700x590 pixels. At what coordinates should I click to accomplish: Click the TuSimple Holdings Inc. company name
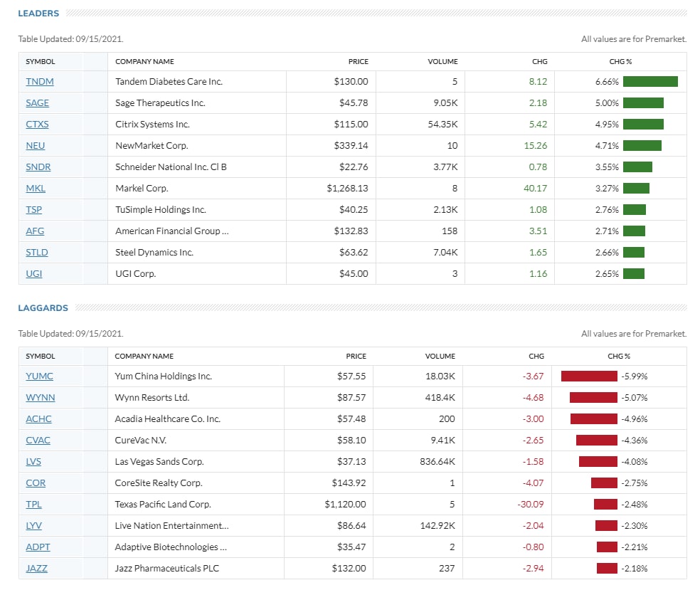[x=161, y=210]
